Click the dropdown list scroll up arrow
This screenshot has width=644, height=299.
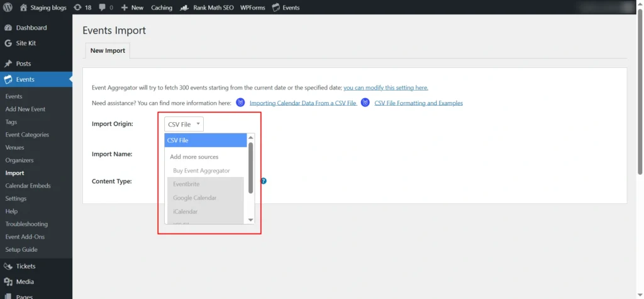251,137
